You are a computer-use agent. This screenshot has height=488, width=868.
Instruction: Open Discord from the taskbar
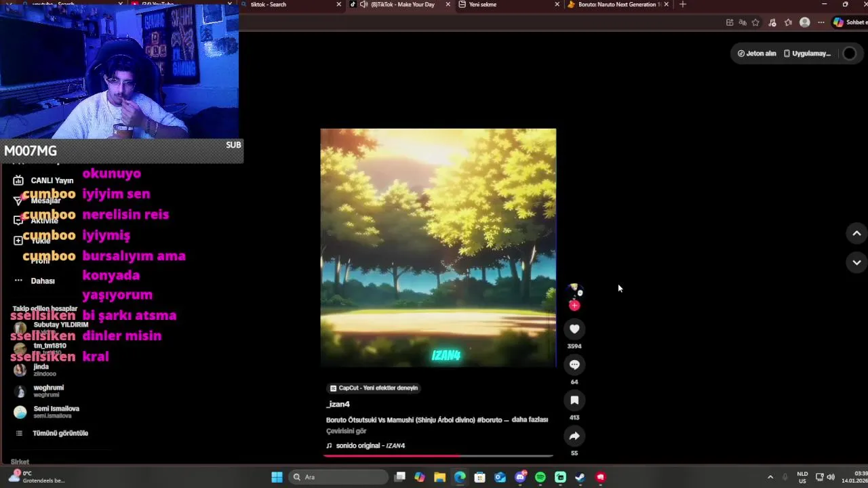tap(520, 477)
